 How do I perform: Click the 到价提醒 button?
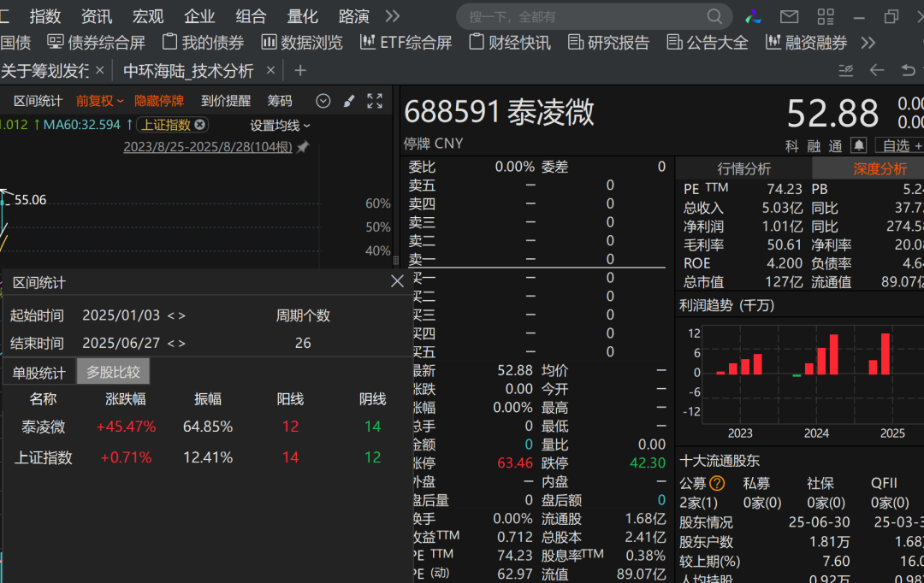tap(226, 101)
